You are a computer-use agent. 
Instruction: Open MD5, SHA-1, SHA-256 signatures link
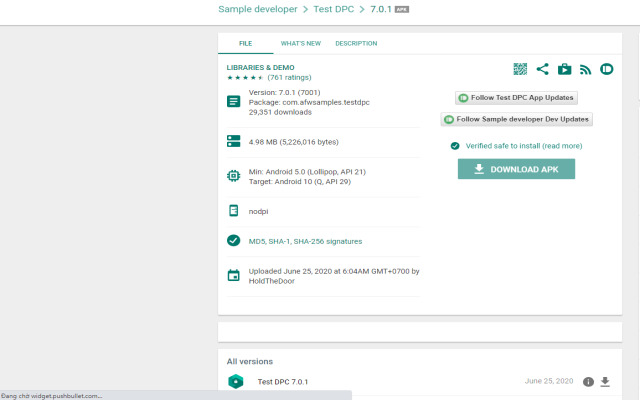(x=305, y=241)
